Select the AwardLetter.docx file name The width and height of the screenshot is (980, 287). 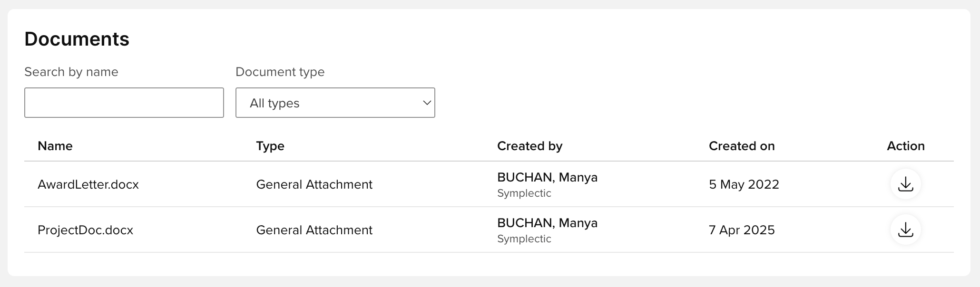pos(88,184)
